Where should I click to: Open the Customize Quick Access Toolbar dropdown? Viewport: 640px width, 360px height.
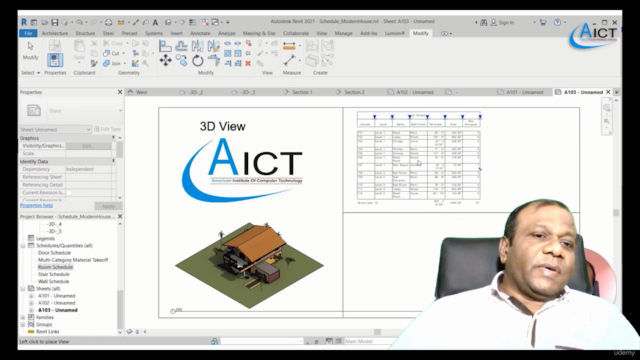pos(228,22)
